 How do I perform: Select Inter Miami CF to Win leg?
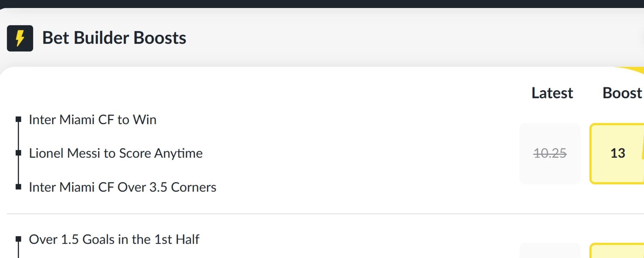pos(93,120)
